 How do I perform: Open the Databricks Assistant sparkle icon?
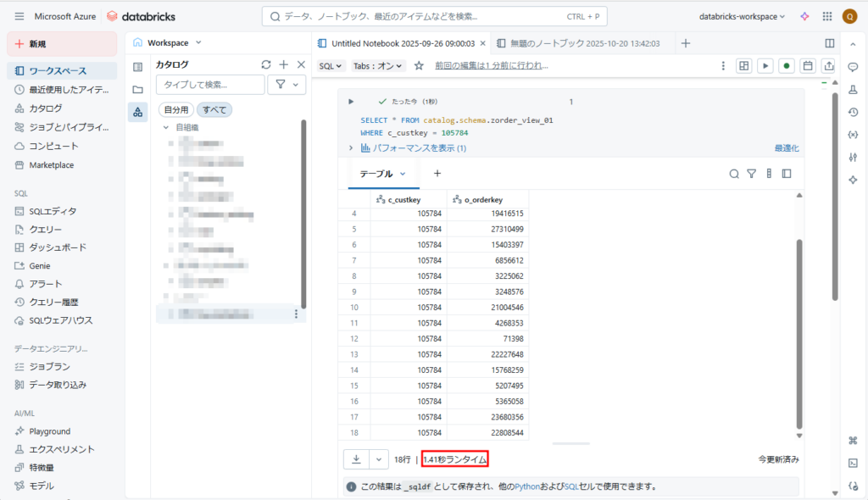(804, 17)
